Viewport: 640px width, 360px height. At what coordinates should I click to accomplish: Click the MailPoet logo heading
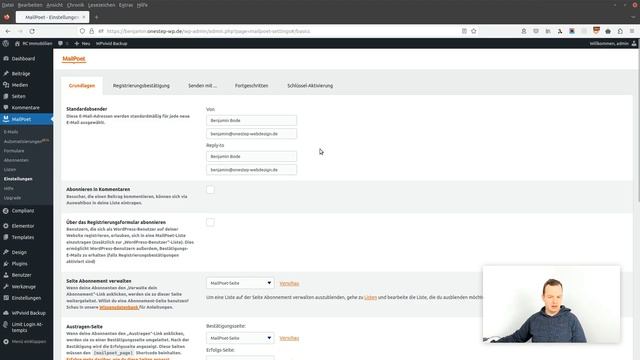click(74, 59)
